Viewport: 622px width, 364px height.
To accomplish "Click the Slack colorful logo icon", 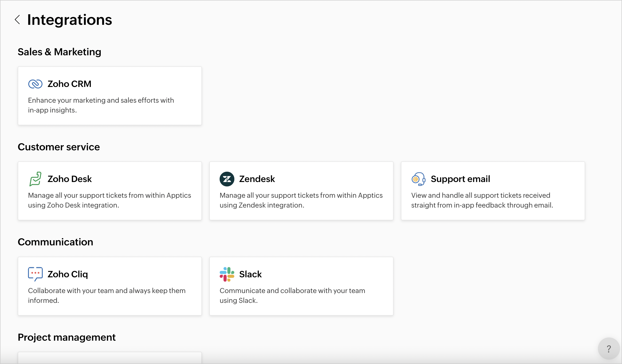I will (x=226, y=274).
